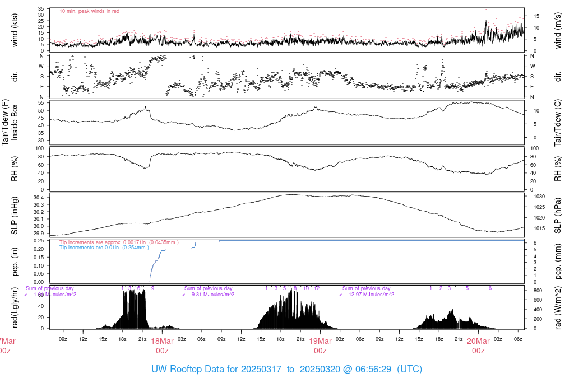Click the '29.9' tick on the SLP axis

39,234
